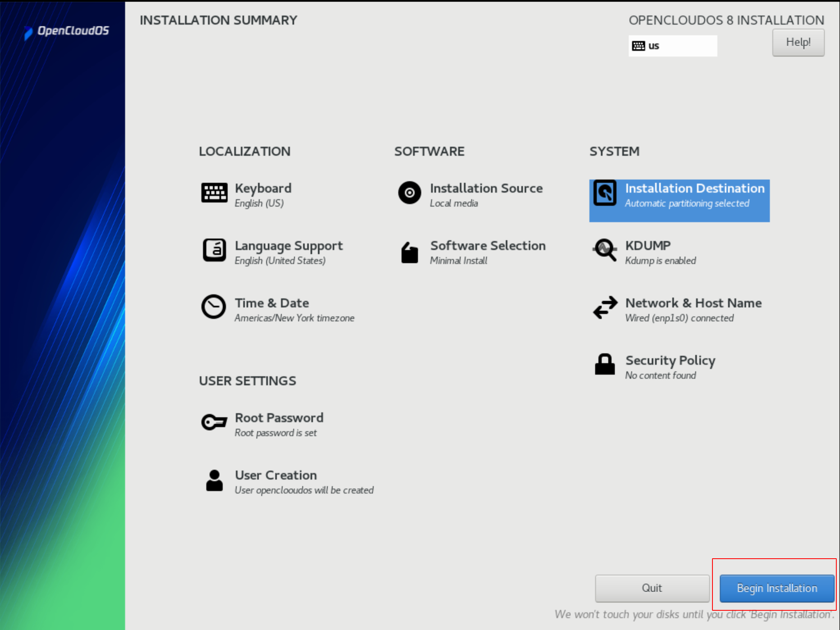Click 'No content found' status text
This screenshot has width=840, height=630.
[660, 375]
